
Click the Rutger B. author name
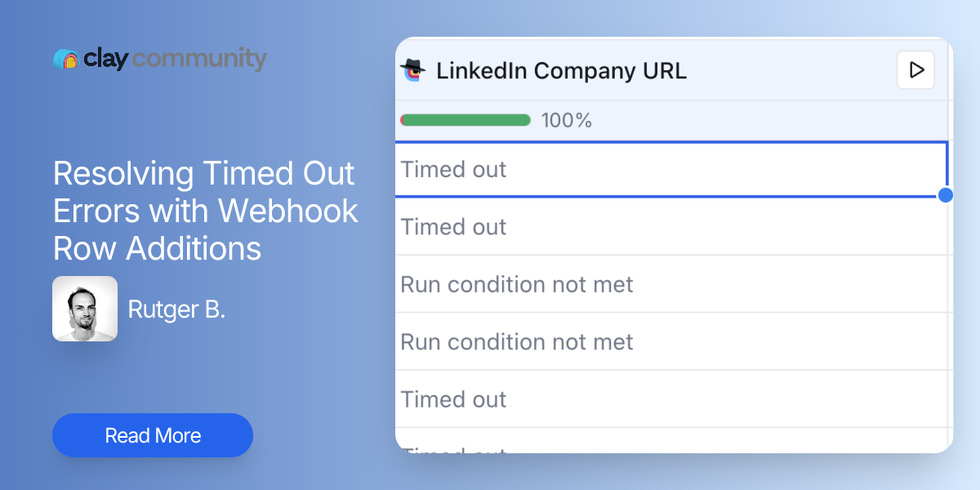pyautogui.click(x=176, y=310)
